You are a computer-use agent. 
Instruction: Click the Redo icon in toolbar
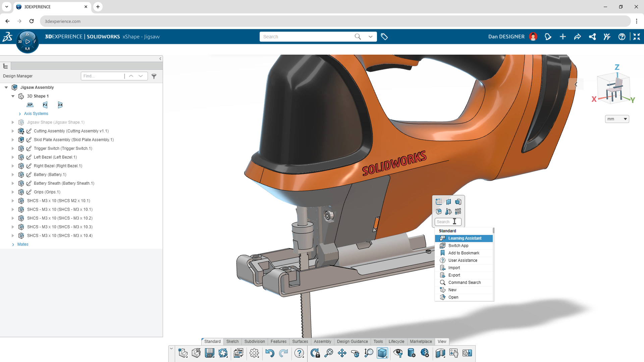click(283, 353)
